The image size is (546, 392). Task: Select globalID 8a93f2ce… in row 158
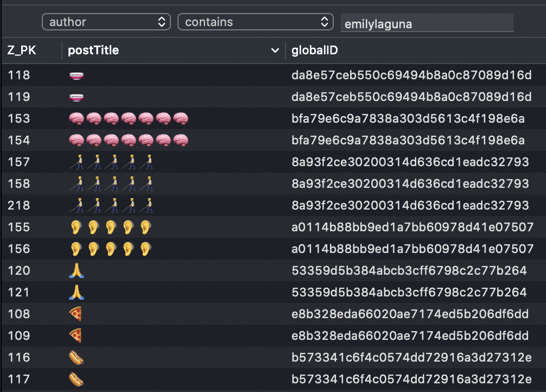[x=410, y=184]
